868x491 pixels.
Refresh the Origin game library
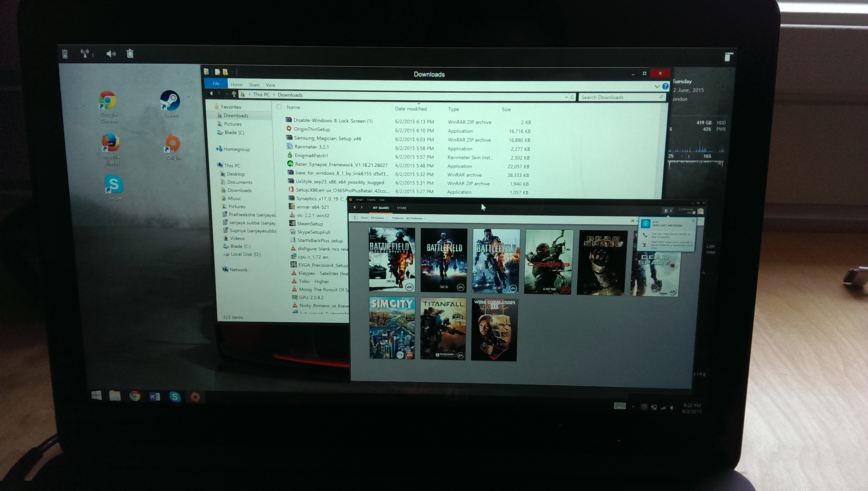tap(355, 217)
